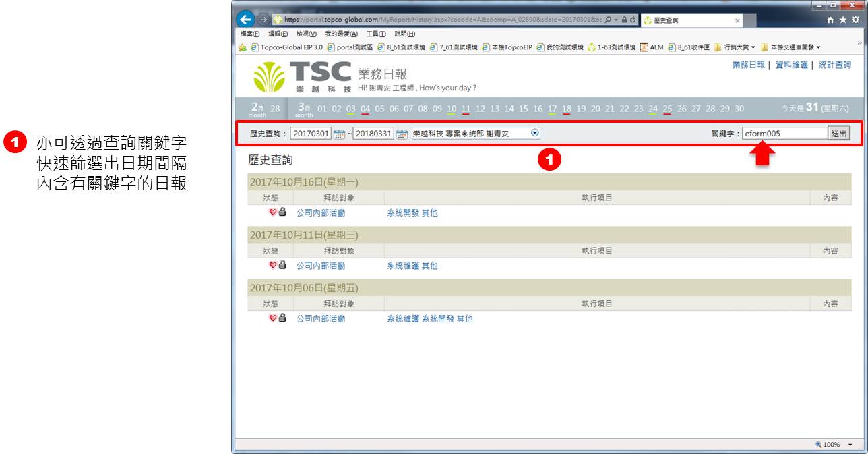Viewport: 868px width, 454px height.
Task: Click the heart icon in the 2017年10月16日 row
Action: coord(273,212)
